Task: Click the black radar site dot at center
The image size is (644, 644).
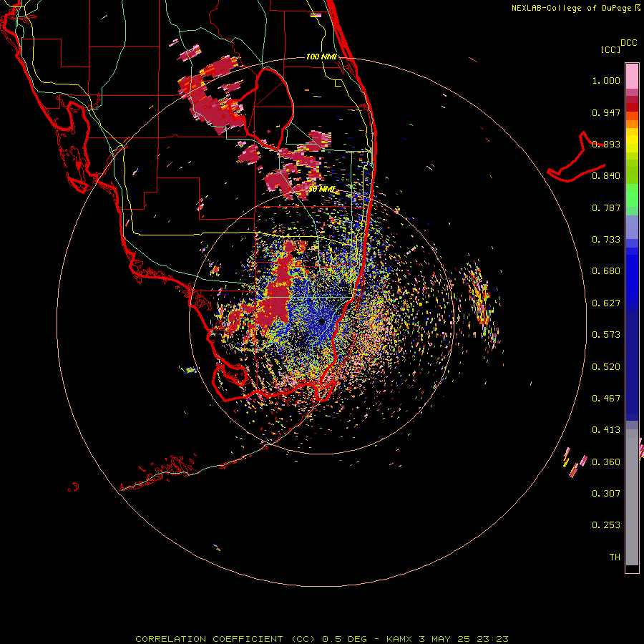Action: click(322, 321)
